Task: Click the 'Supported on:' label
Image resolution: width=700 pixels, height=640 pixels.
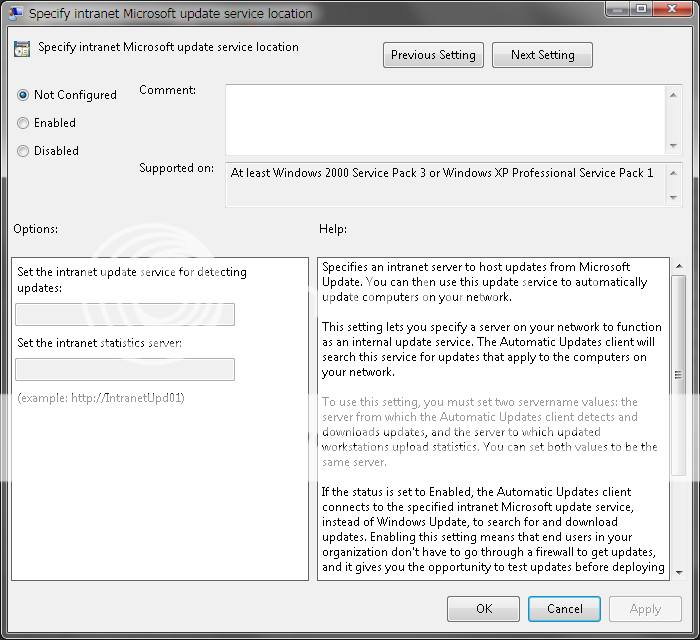Action: pos(176,168)
